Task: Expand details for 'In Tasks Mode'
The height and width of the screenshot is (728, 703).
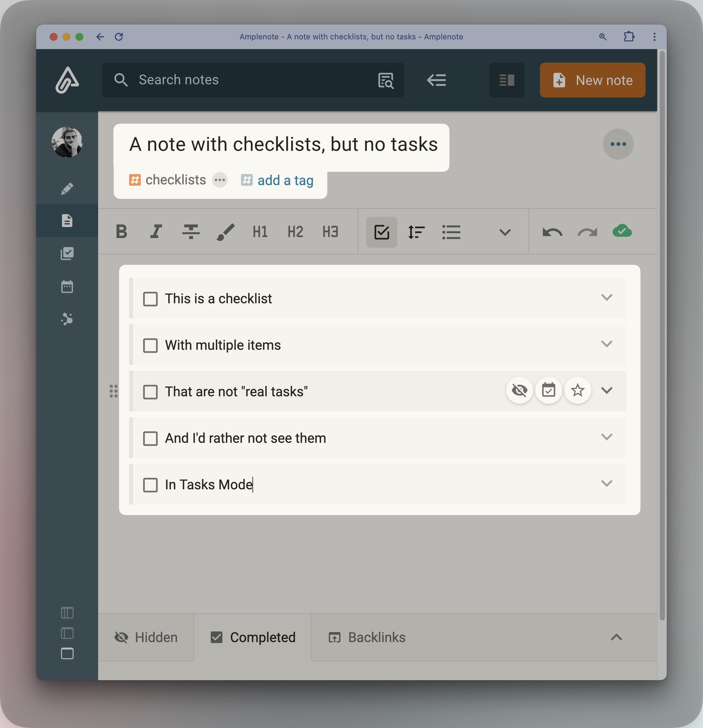Action: coord(606,483)
